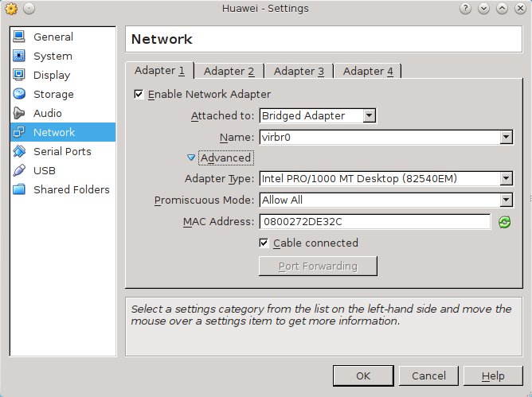
Task: Toggle Enable Network Adapter checkbox
Action: tap(139, 95)
